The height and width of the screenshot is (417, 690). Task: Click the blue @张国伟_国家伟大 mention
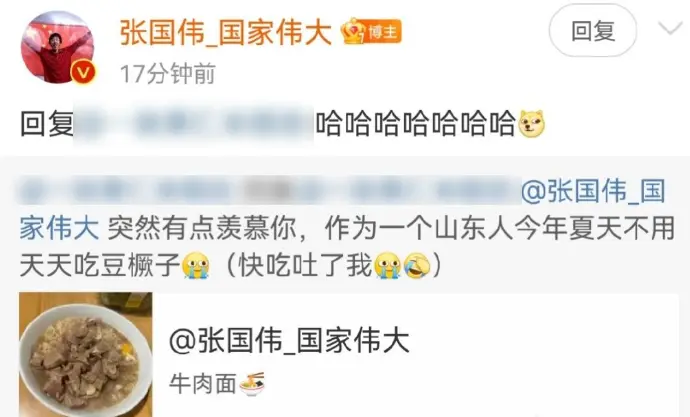342,210
